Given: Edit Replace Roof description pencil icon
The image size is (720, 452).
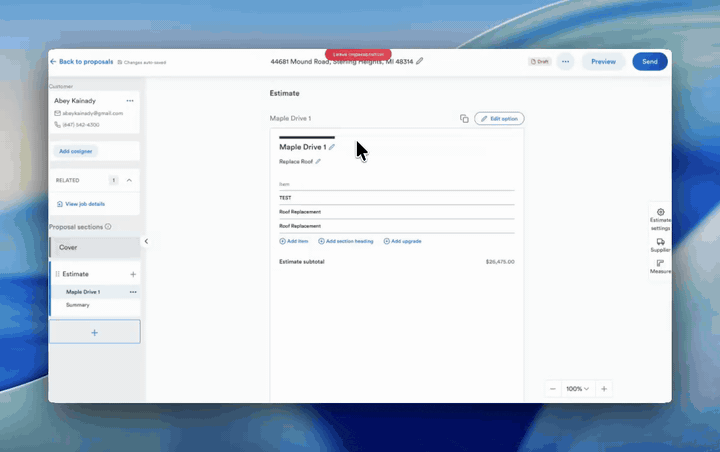Looking at the screenshot, I should point(318,161).
